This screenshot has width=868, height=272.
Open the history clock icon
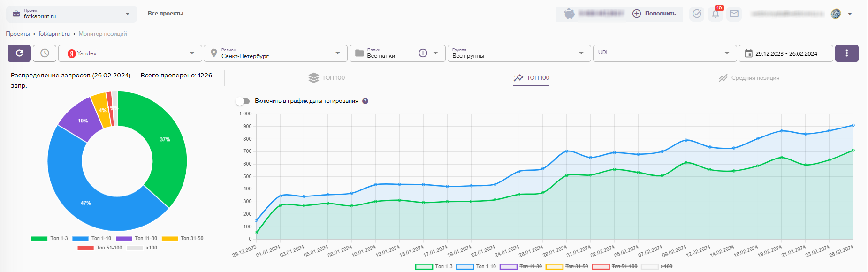(x=45, y=53)
